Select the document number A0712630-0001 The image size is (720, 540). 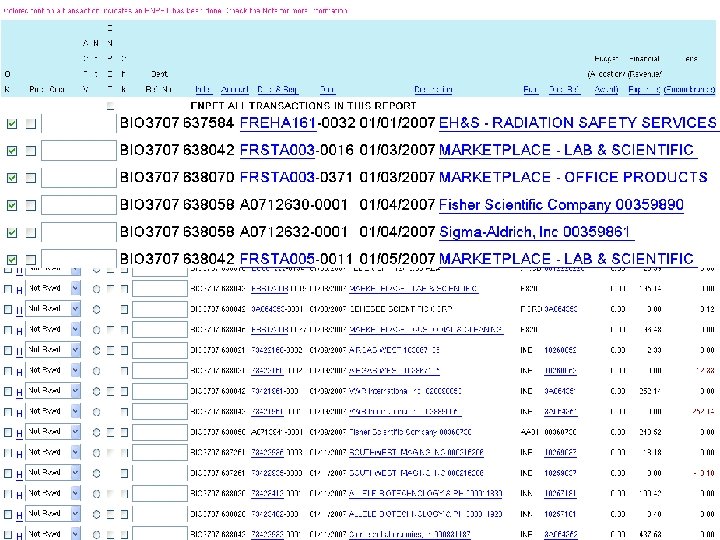[x=293, y=205]
